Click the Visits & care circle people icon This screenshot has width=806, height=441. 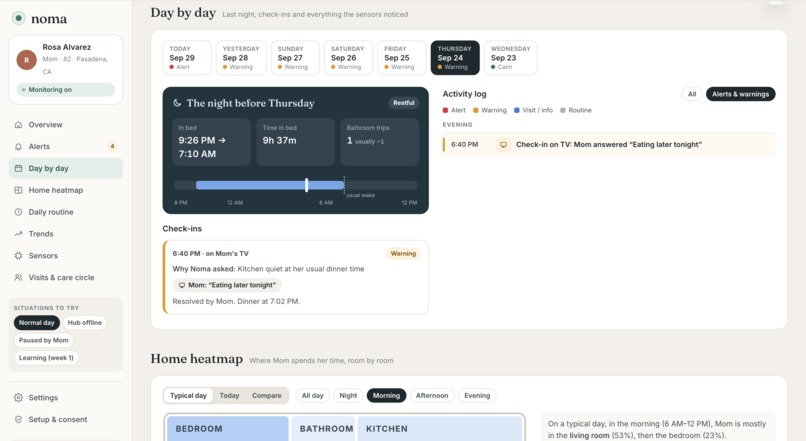tap(19, 278)
